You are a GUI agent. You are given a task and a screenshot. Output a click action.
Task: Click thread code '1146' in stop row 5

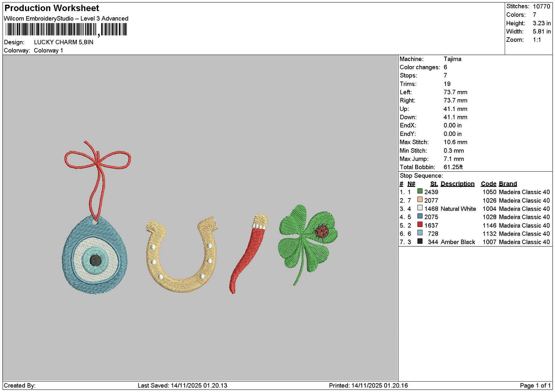[x=490, y=225]
